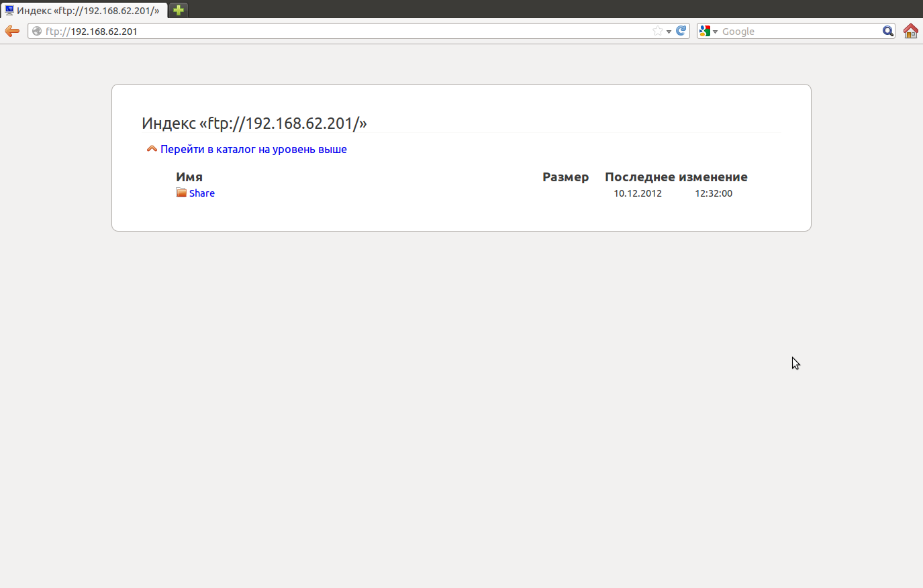Bookmark this page with the star icon
923x588 pixels.
tap(658, 31)
